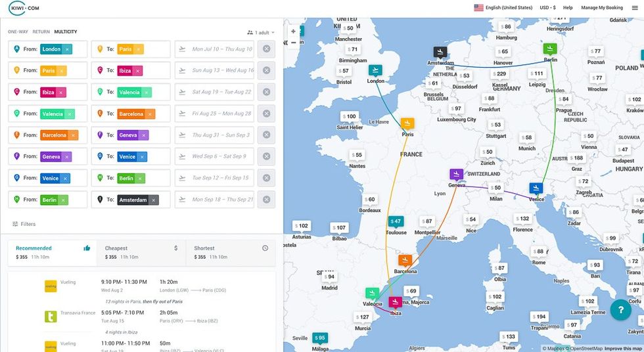Image resolution: width=644 pixels, height=352 pixels.
Task: Click the map zoom in plus button
Action: pos(293,32)
